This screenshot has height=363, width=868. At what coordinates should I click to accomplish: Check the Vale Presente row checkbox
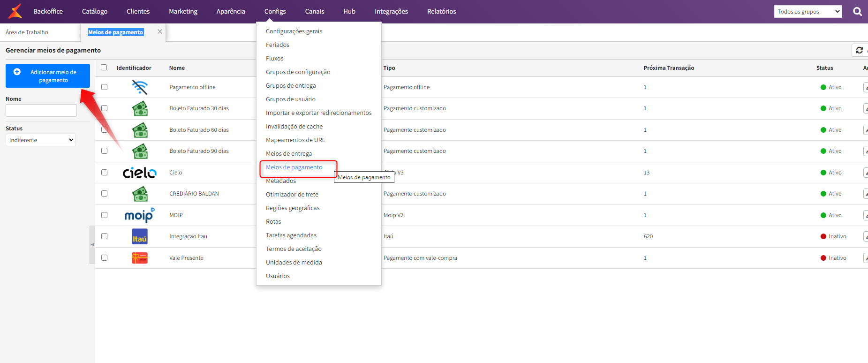coord(104,258)
